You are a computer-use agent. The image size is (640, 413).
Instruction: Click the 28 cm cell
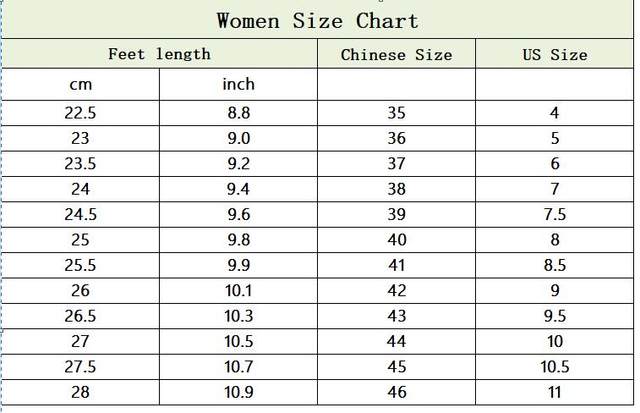click(80, 393)
